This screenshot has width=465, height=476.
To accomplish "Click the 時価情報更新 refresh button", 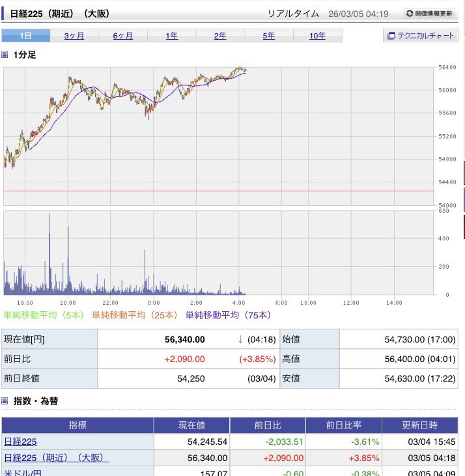I will click(x=429, y=14).
